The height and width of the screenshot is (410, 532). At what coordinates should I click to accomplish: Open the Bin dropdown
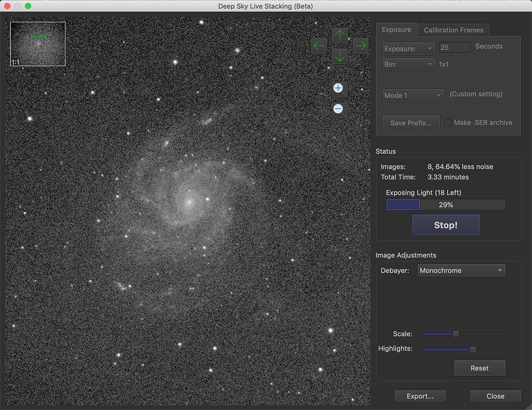(x=408, y=64)
